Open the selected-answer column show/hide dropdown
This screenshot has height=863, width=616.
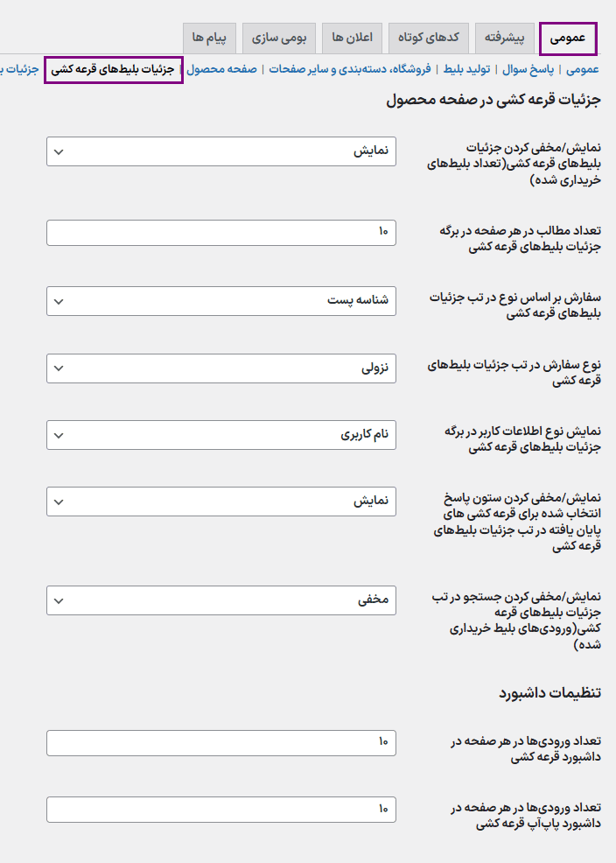[x=221, y=502]
